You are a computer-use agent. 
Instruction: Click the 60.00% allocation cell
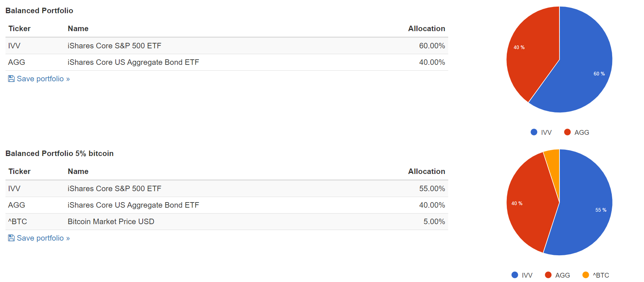(x=432, y=46)
